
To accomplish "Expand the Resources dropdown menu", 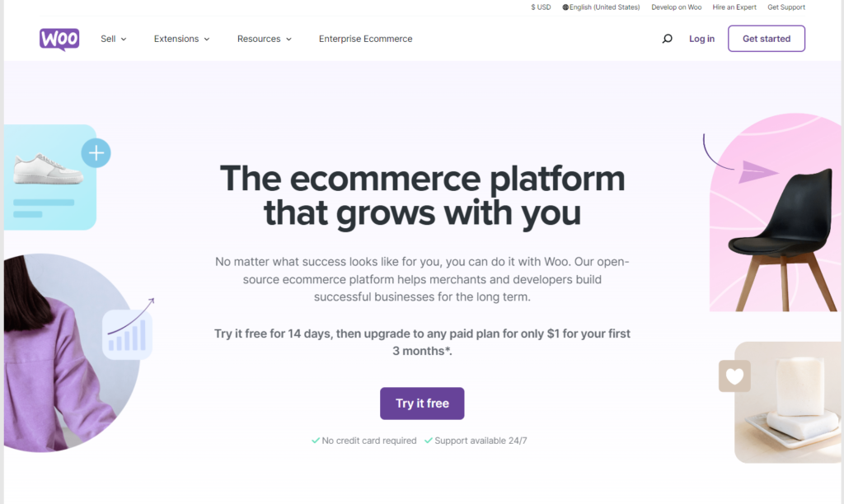I will [265, 39].
